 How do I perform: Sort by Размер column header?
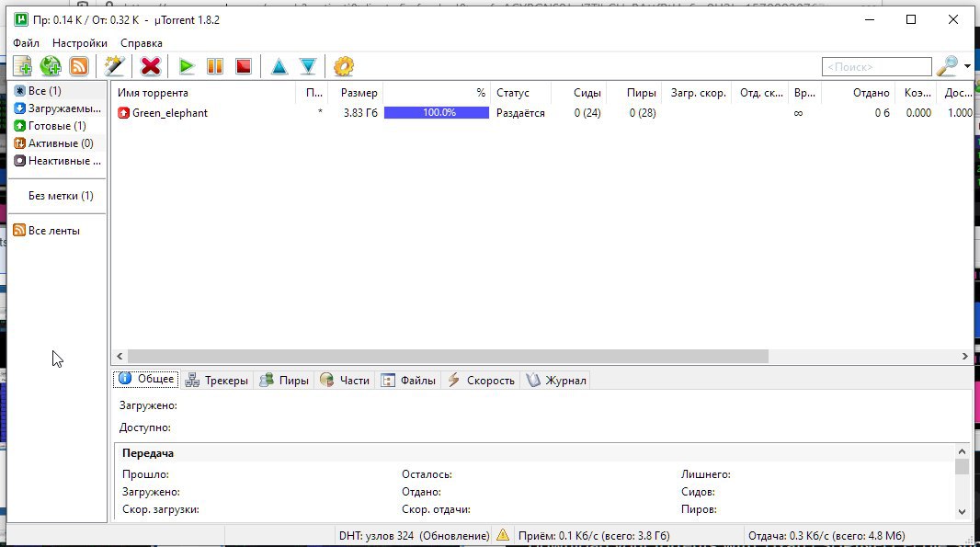[x=359, y=93]
